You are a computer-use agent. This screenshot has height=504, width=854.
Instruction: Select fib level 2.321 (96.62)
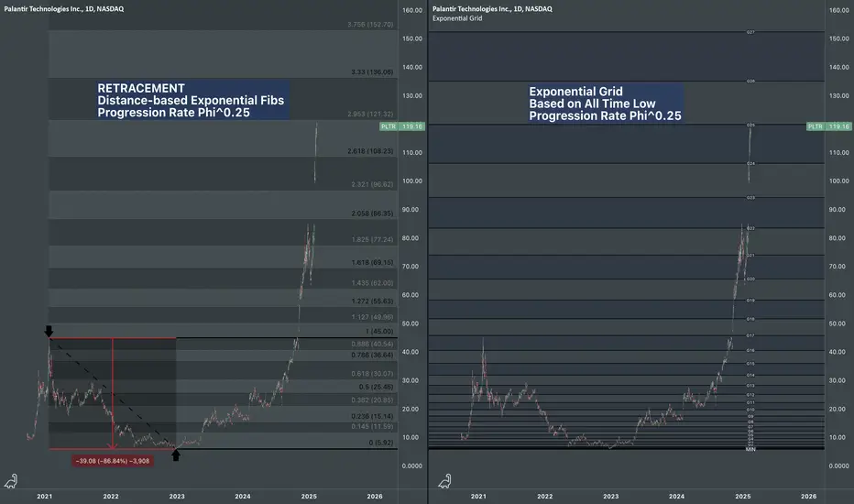[x=372, y=185]
